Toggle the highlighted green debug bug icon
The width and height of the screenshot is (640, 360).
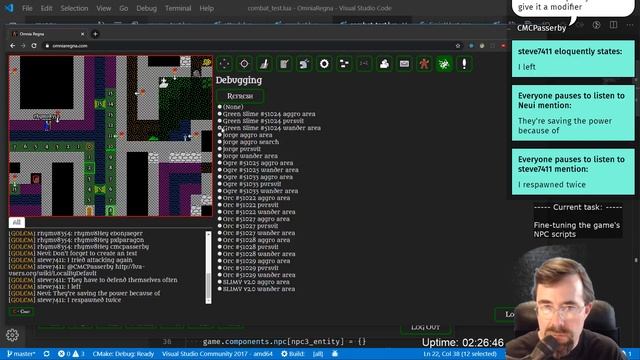coord(444,64)
